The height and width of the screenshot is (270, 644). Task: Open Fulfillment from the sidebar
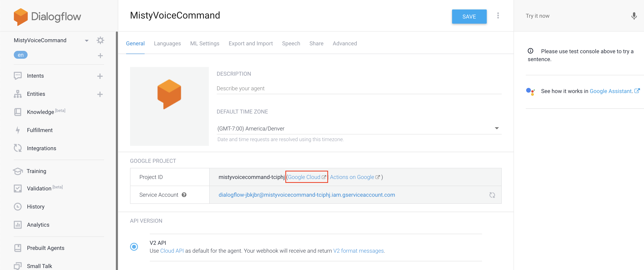point(40,130)
